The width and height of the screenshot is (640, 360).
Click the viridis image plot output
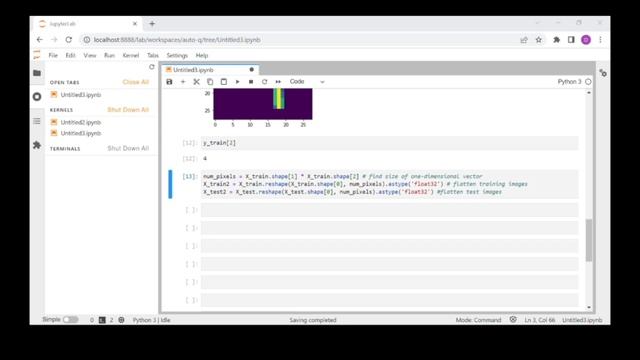coord(263,104)
